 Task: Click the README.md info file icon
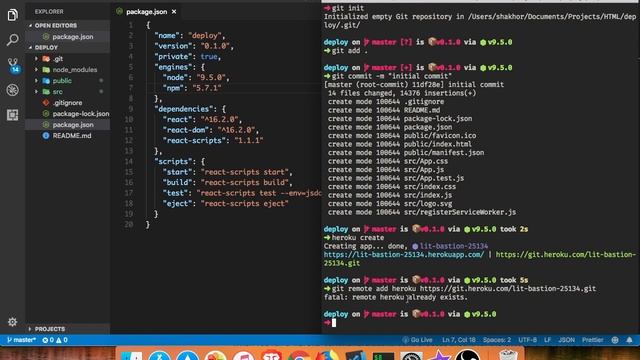(x=46, y=136)
